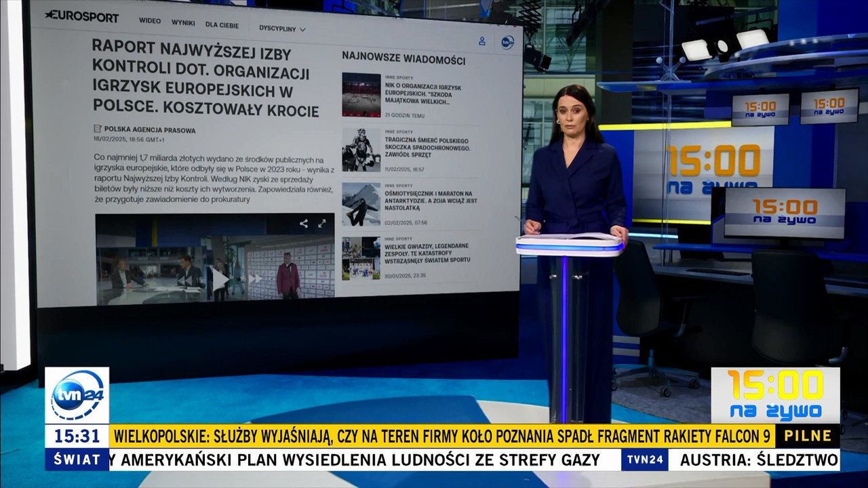Click the TVN24 round icon in header
This screenshot has width=868, height=488.
pyautogui.click(x=507, y=42)
